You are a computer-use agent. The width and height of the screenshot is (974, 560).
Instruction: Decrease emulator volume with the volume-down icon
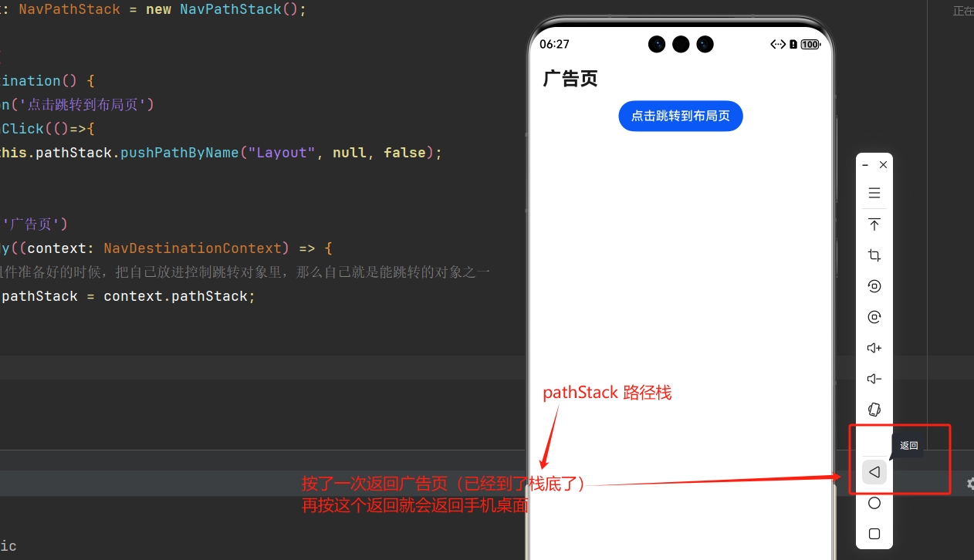pos(874,378)
